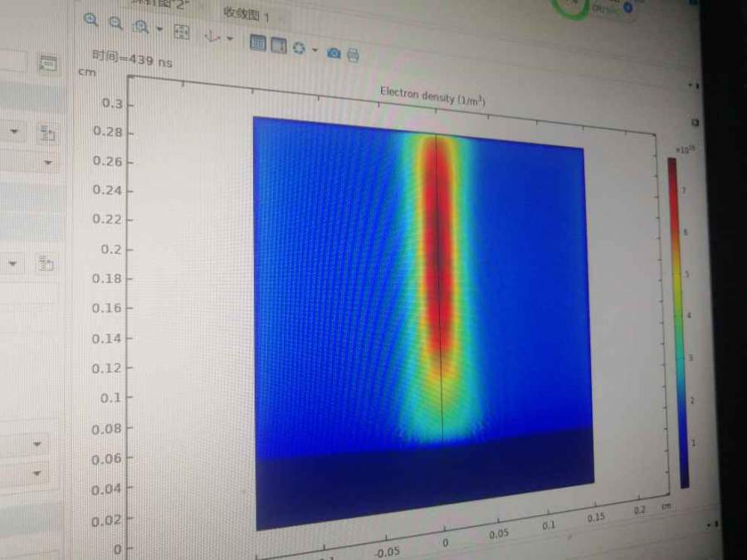Screen dimensions: 747x560
Task: Click the Electron density plot title
Action: point(432,95)
